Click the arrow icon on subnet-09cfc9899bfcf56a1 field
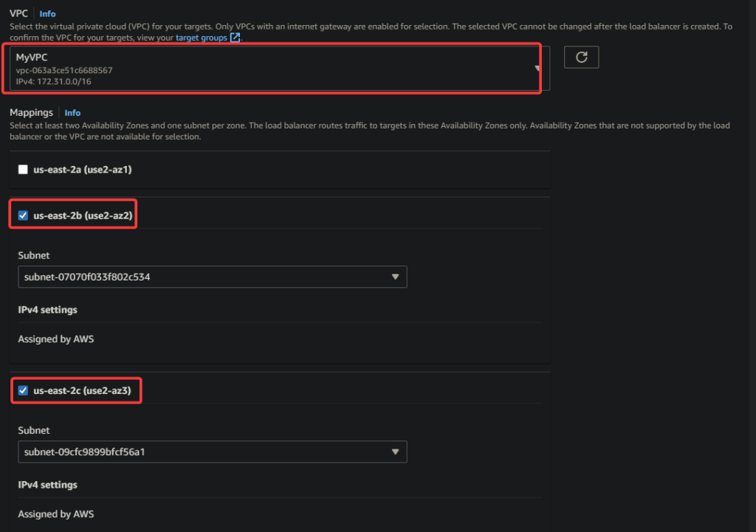This screenshot has width=756, height=532. tap(395, 452)
